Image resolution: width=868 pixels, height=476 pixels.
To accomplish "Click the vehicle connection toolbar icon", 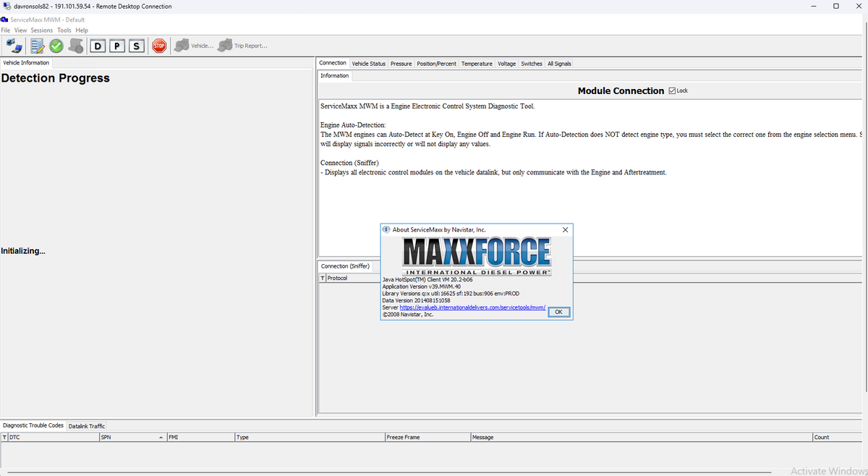I will click(14, 46).
